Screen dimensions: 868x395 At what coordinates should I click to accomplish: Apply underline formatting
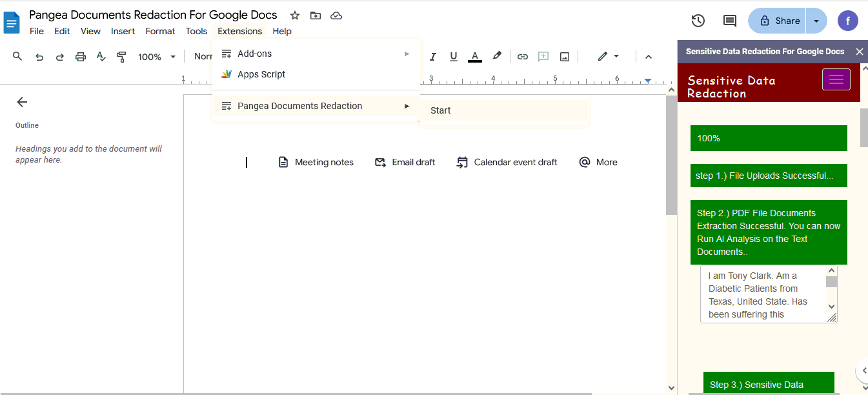454,57
